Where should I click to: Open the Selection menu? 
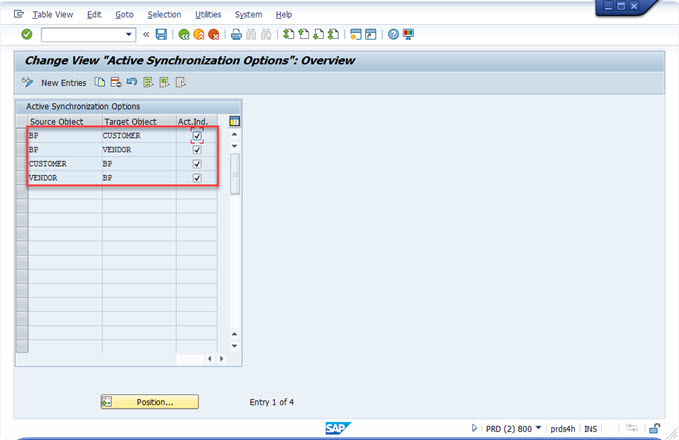tap(164, 14)
